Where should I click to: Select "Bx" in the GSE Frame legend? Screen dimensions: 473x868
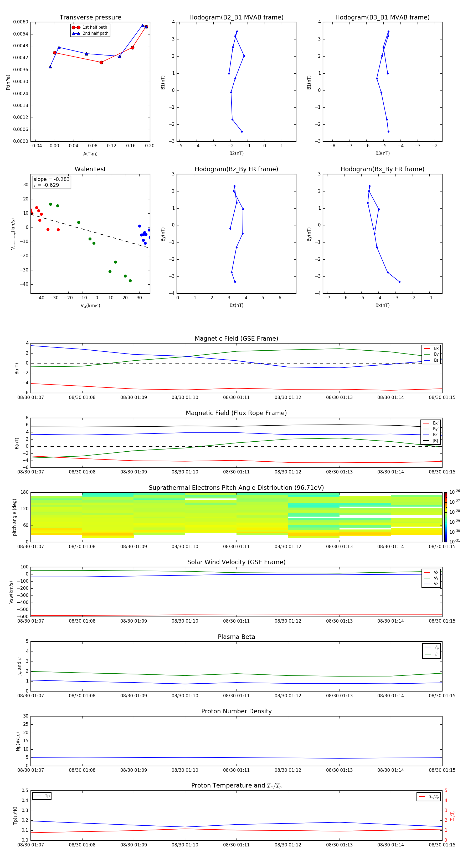click(x=431, y=349)
